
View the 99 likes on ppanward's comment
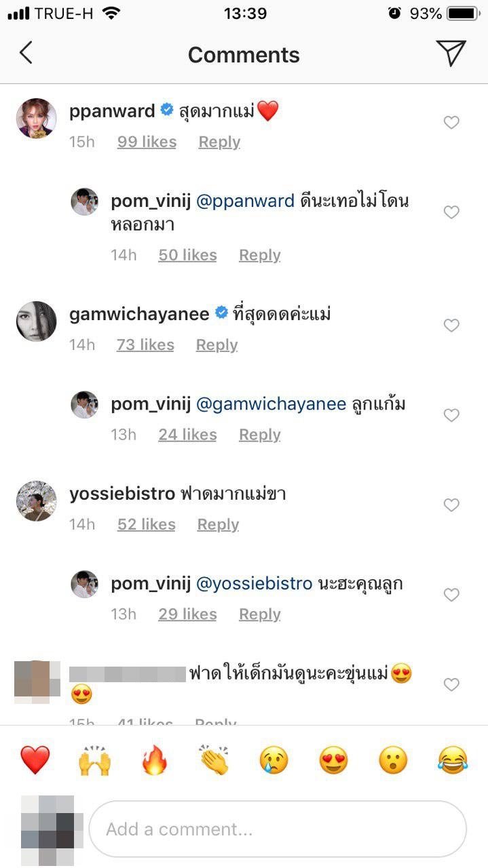[147, 142]
